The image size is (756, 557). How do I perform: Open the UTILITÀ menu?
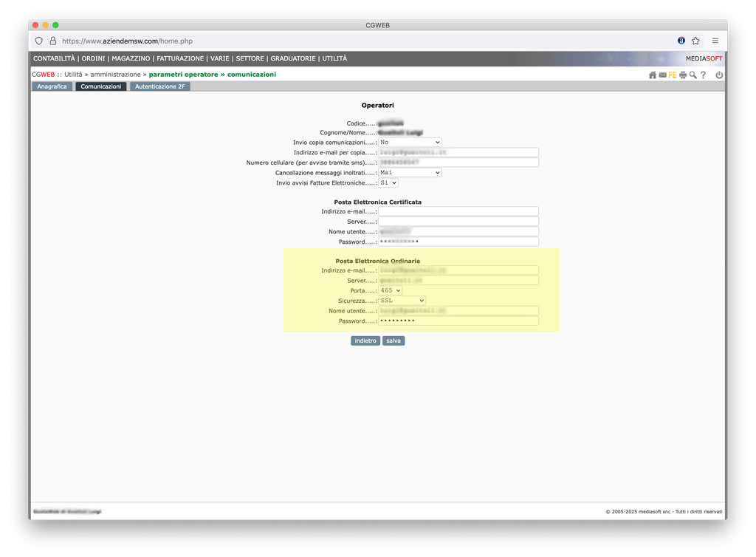click(x=334, y=58)
